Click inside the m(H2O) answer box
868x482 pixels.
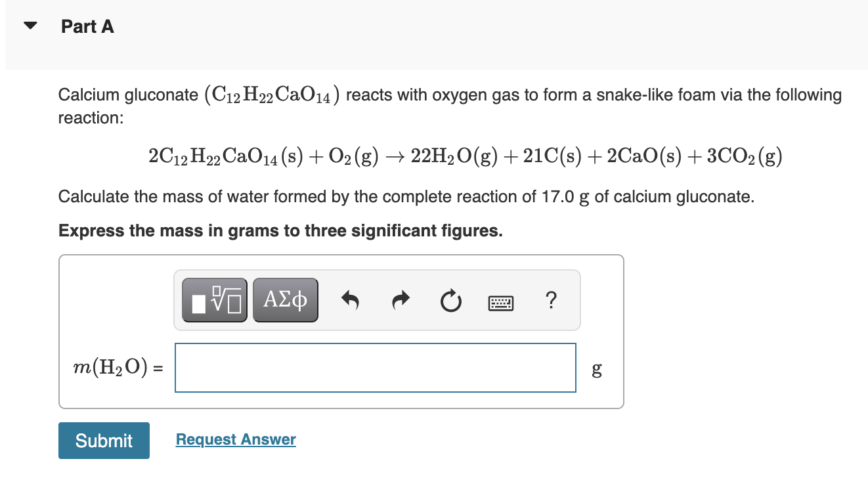[x=375, y=368]
